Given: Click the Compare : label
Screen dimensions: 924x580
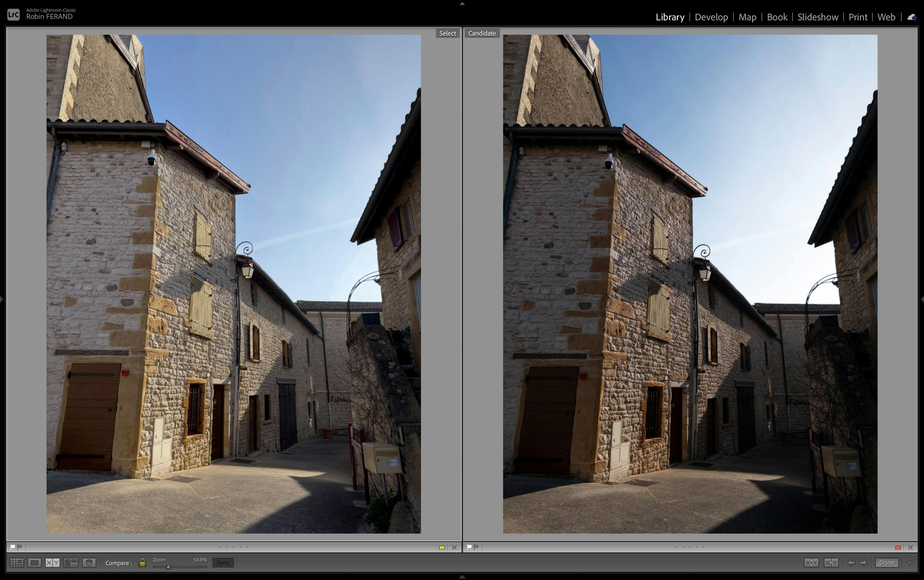Looking at the screenshot, I should pos(119,563).
